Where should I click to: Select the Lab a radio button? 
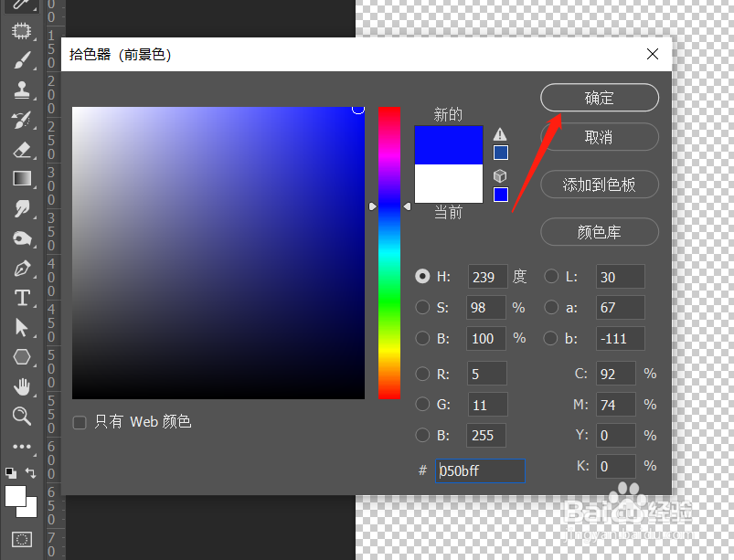click(x=551, y=307)
